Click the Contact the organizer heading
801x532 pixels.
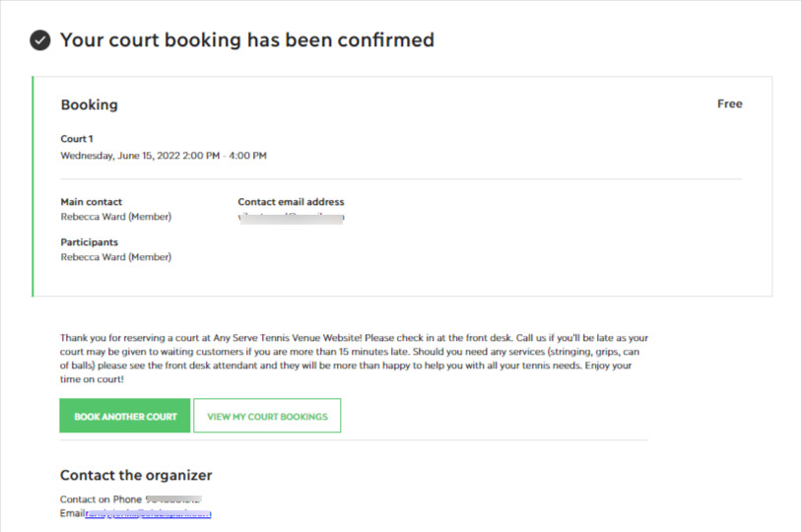pos(136,475)
